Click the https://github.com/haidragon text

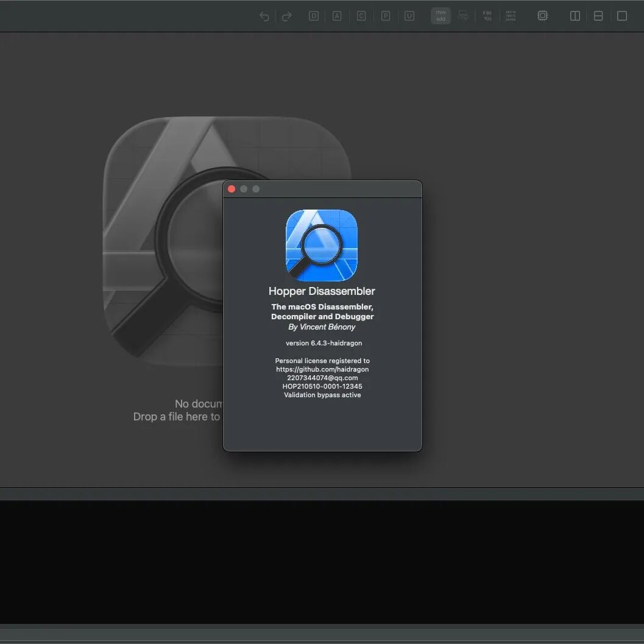pyautogui.click(x=322, y=369)
